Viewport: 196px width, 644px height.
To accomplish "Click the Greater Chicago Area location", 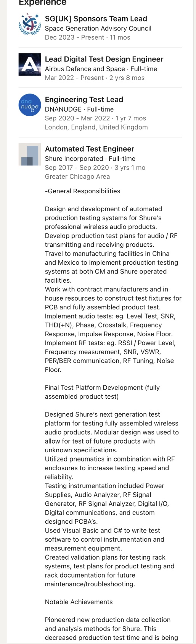I will tap(77, 176).
